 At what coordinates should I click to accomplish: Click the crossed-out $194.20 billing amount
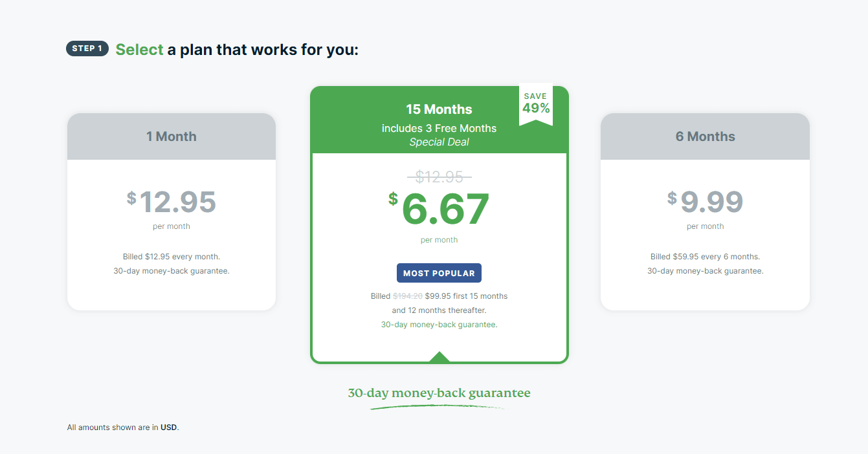pos(407,296)
